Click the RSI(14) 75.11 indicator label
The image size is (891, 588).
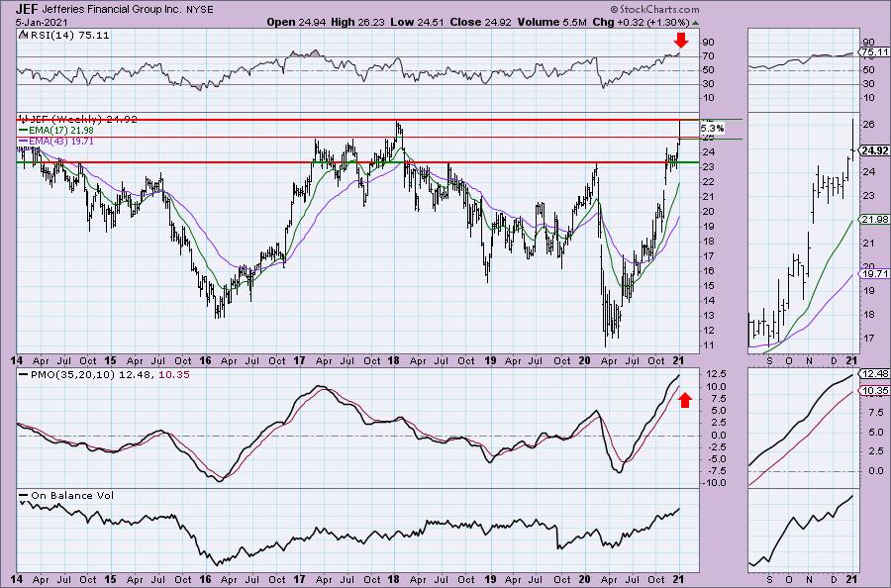coord(69,36)
